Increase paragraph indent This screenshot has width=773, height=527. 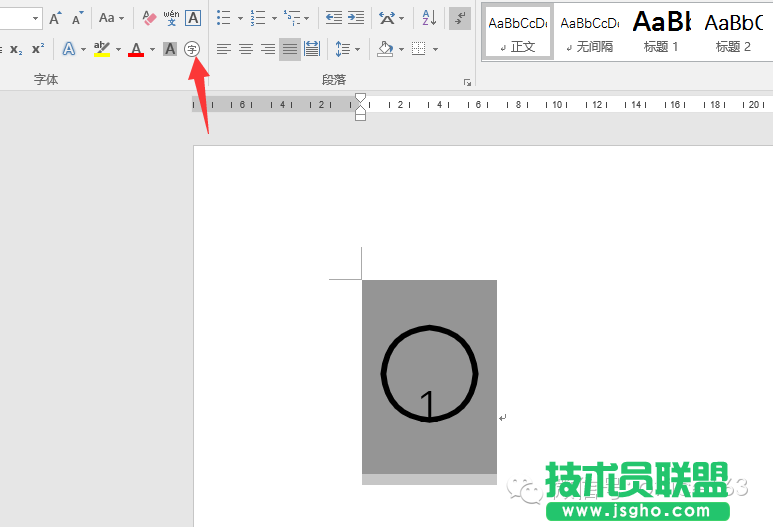(355, 18)
